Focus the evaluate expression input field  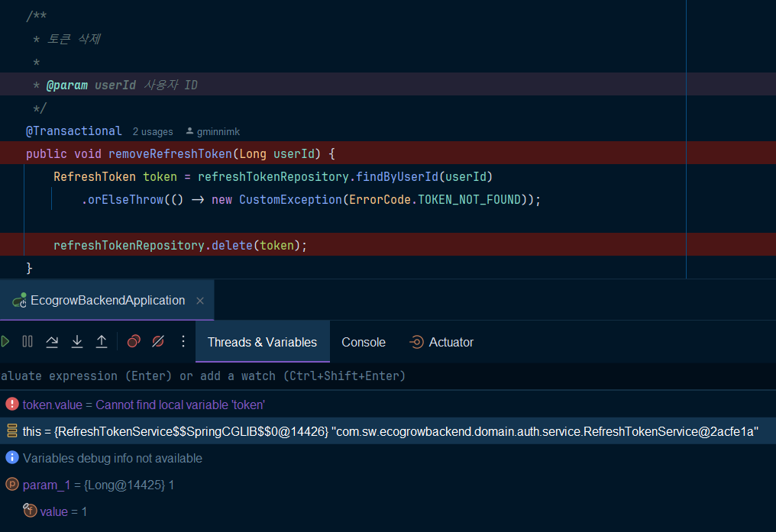pyautogui.click(x=388, y=376)
